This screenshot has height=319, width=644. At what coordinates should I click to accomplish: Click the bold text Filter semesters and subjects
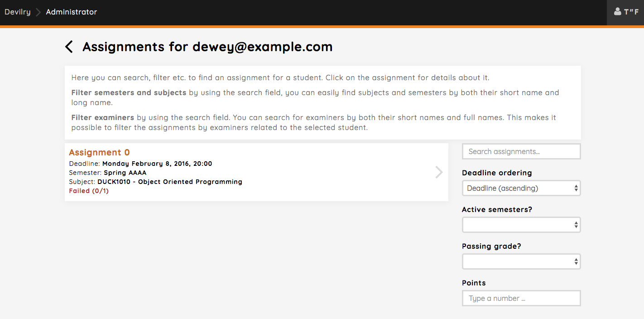129,92
